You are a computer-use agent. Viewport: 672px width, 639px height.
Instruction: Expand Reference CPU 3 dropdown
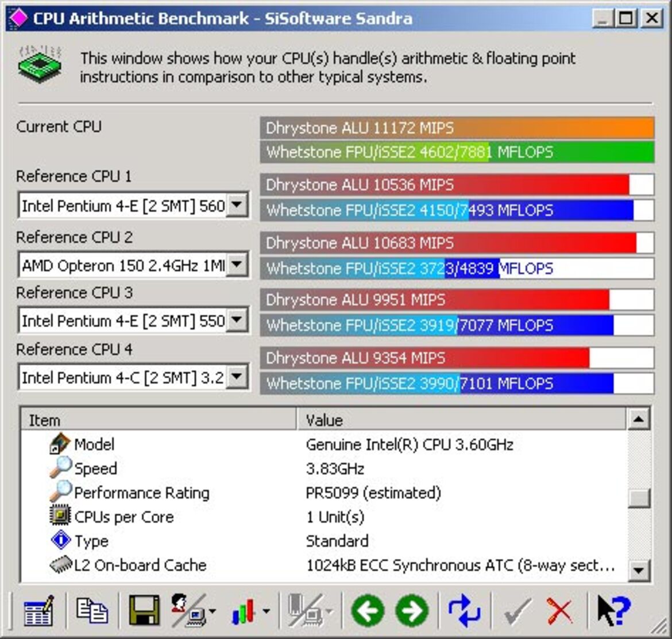point(237,319)
